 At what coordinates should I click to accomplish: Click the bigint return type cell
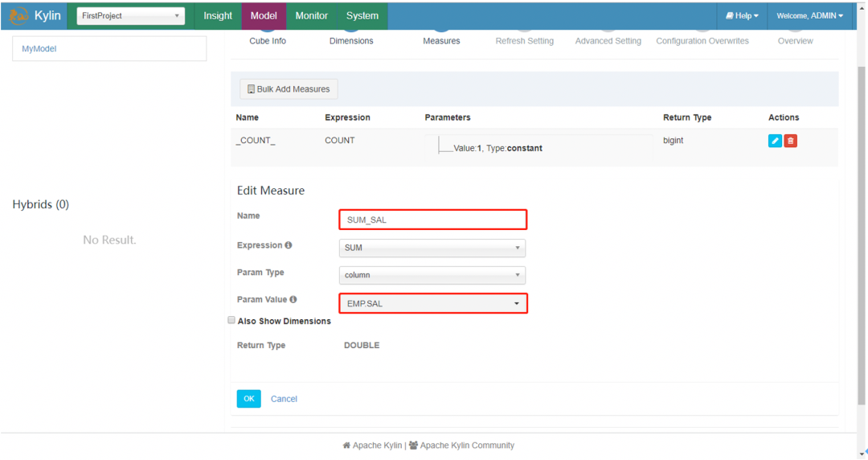point(674,140)
